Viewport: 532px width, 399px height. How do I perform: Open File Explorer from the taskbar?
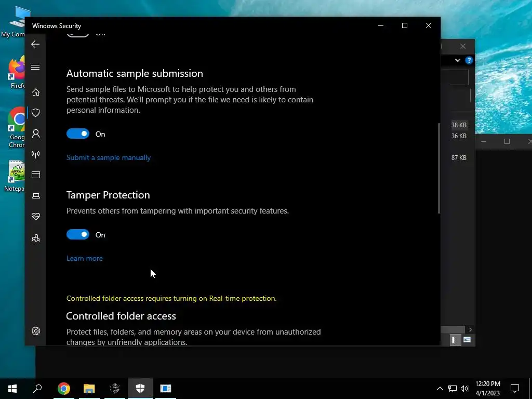tap(89, 389)
